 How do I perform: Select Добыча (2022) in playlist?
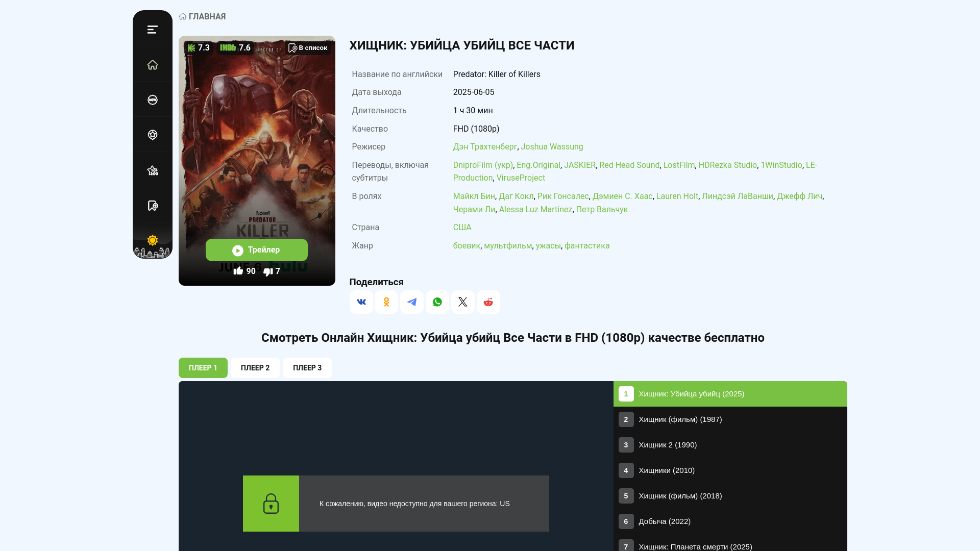[730, 521]
